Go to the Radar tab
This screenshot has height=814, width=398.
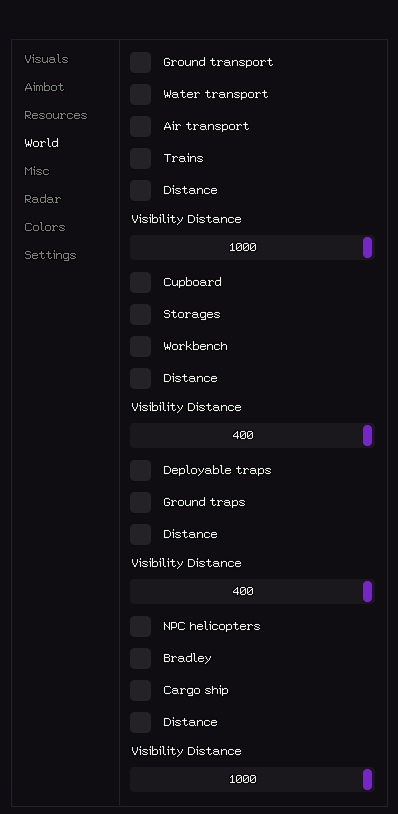pos(43,199)
